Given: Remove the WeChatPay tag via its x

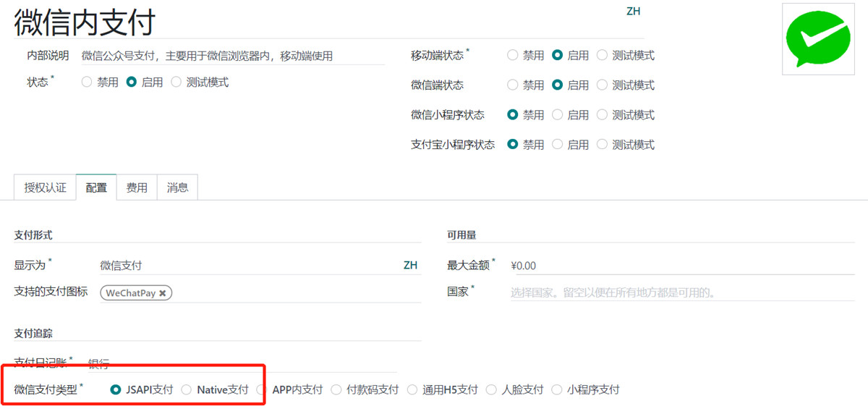Looking at the screenshot, I should pyautogui.click(x=163, y=293).
